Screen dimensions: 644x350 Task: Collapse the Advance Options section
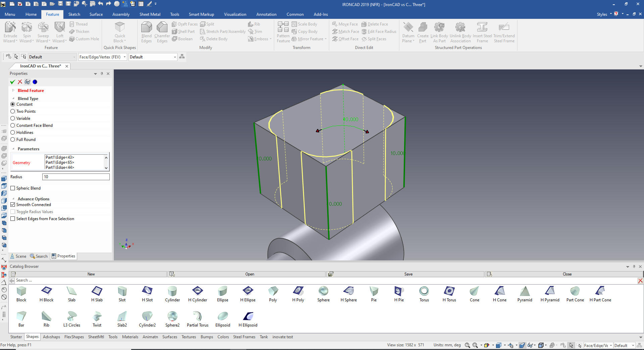(13, 199)
